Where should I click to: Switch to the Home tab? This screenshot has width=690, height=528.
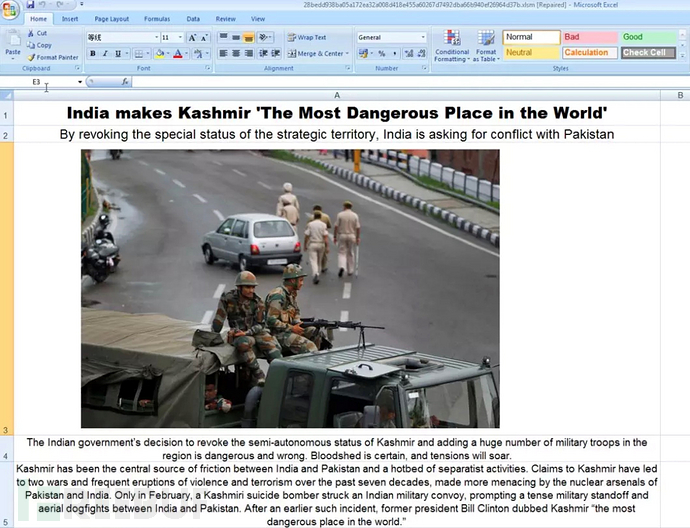(x=38, y=19)
